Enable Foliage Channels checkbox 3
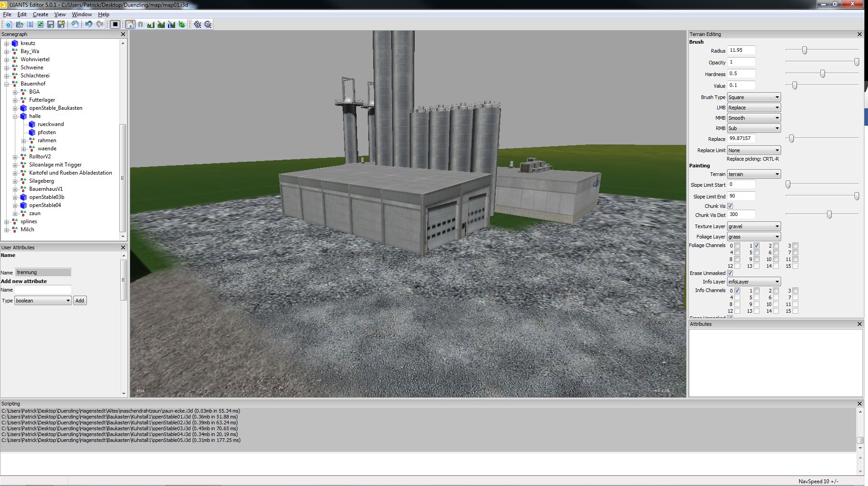The image size is (868, 486). tap(796, 246)
